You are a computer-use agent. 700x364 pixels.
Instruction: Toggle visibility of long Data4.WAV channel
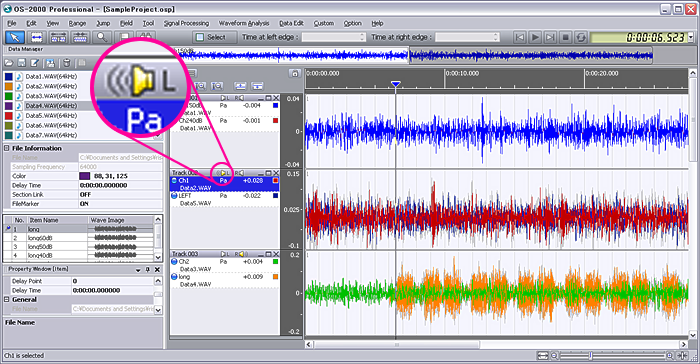click(x=174, y=277)
